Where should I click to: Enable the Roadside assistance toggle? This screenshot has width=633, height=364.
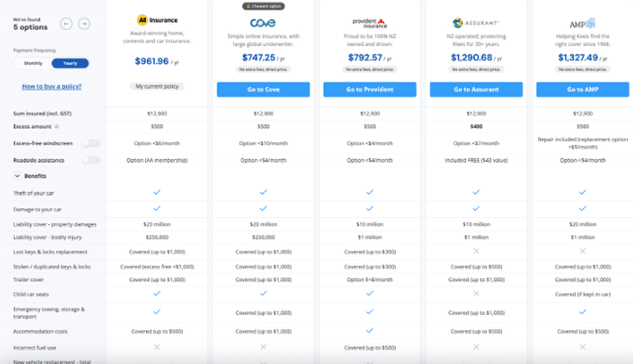coord(91,160)
